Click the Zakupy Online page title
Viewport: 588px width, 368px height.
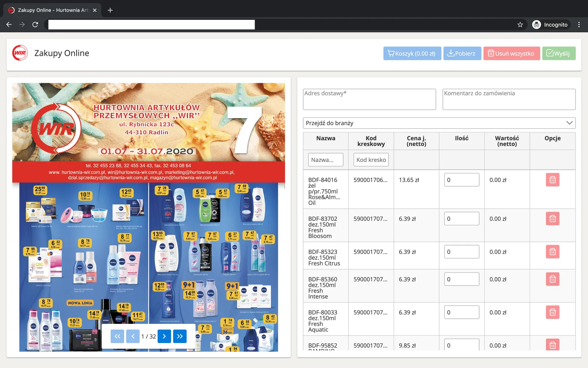pyautogui.click(x=62, y=53)
